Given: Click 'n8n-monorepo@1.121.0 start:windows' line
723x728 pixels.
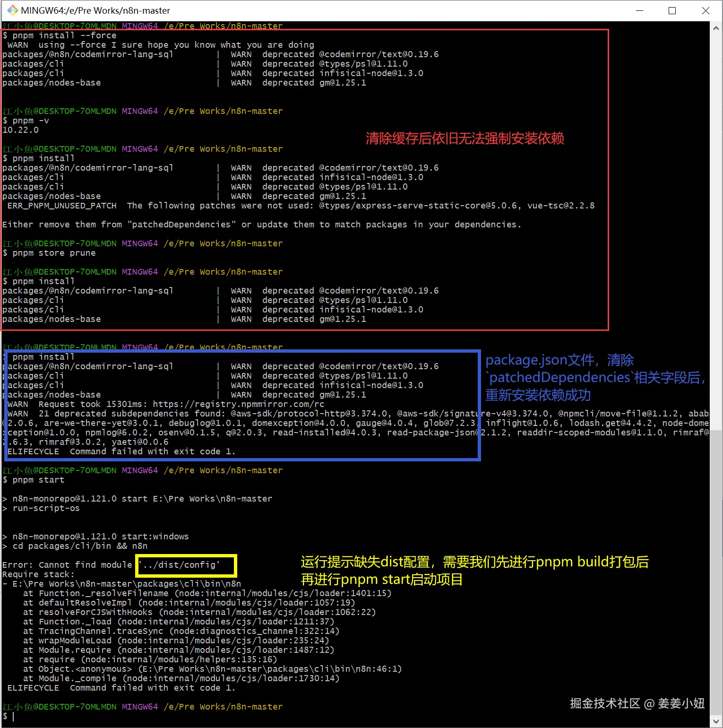Looking at the screenshot, I should [95, 537].
